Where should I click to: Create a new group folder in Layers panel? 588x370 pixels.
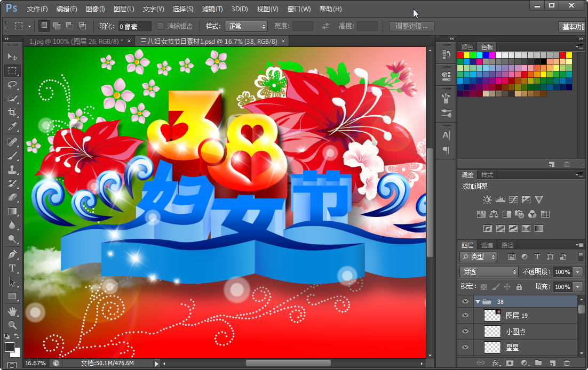(x=538, y=363)
